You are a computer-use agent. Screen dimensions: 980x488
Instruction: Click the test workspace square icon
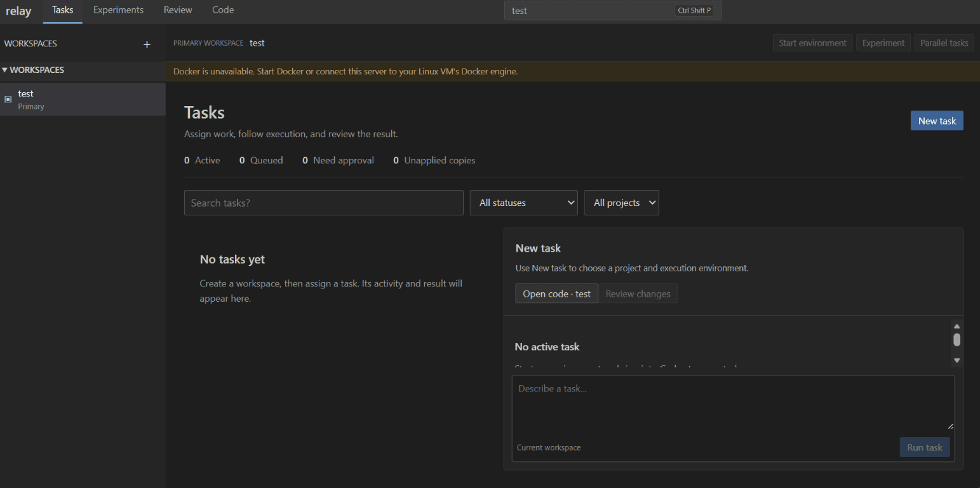[x=8, y=99]
